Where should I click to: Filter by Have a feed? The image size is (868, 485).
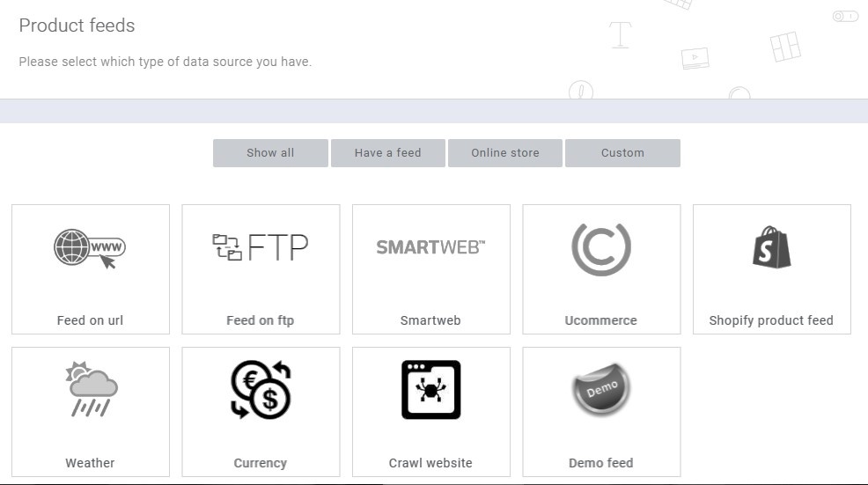(388, 153)
